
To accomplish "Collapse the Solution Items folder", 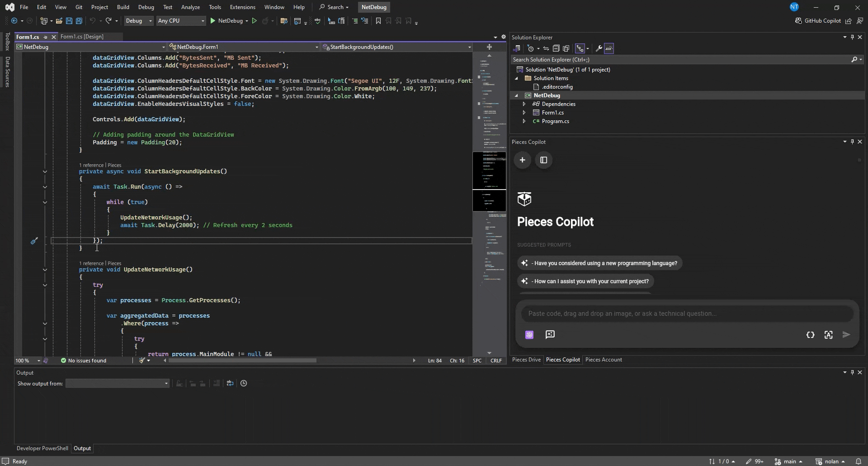I will [516, 78].
